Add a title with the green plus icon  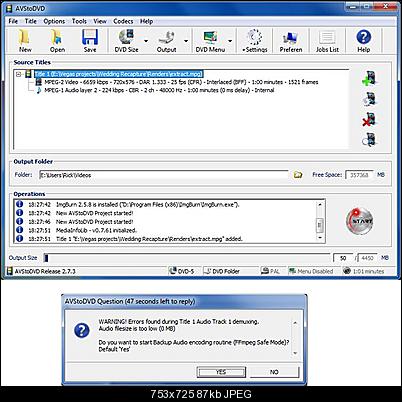pos(369,78)
